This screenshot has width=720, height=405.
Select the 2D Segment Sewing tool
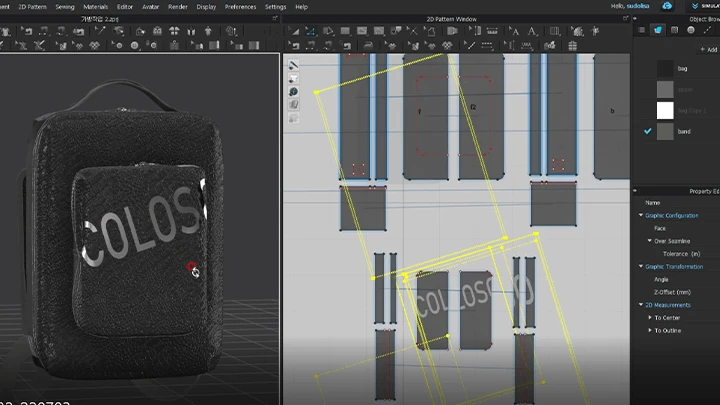[x=311, y=46]
